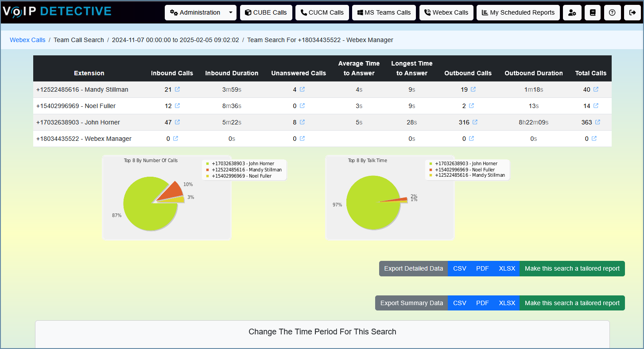
Task: Click the Outbound Duration column header
Action: coord(534,73)
